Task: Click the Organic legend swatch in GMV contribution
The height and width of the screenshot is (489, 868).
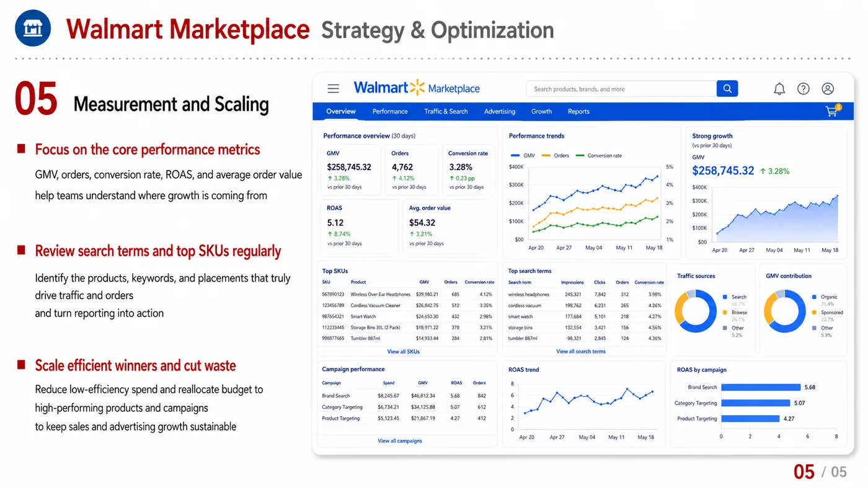Action: 815,297
